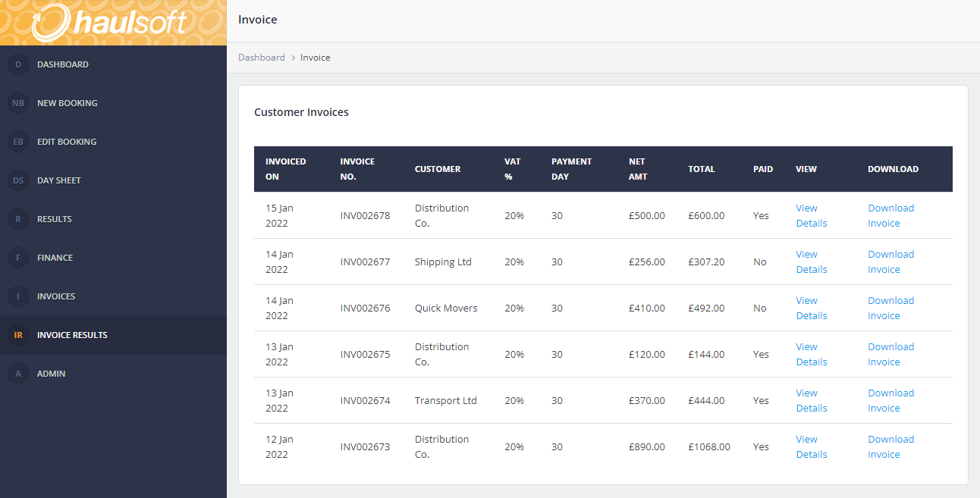Download invoice INV002675
This screenshot has width=980, height=498.
[x=891, y=354]
